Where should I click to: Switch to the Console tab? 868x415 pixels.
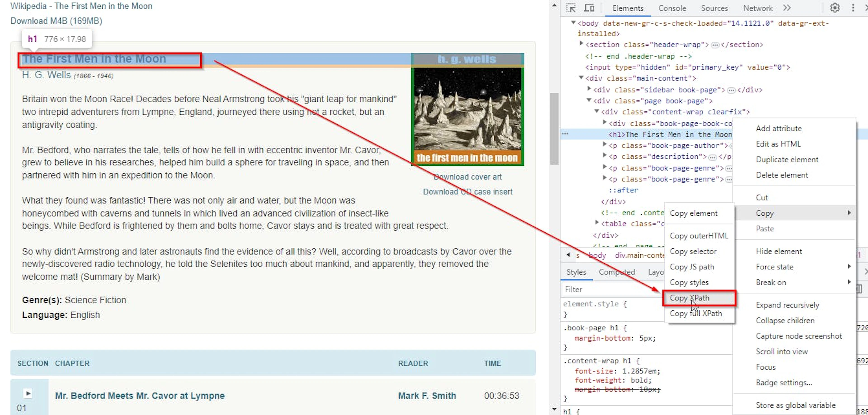pos(672,8)
